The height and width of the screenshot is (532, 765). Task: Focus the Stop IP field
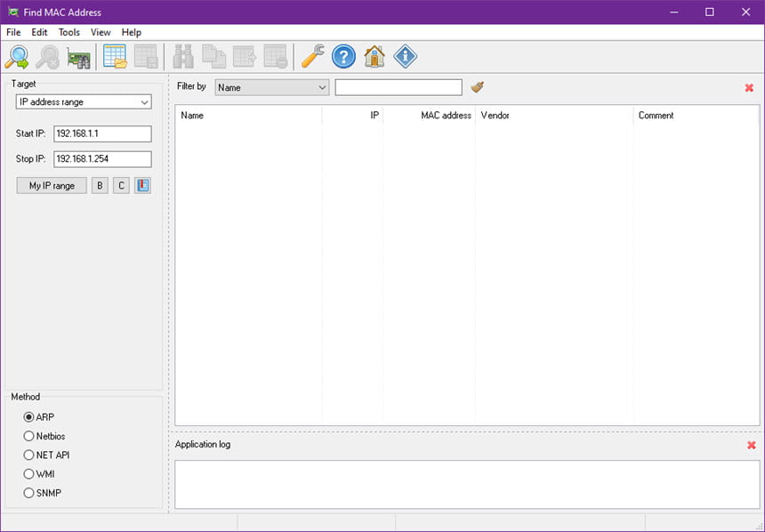click(x=102, y=159)
